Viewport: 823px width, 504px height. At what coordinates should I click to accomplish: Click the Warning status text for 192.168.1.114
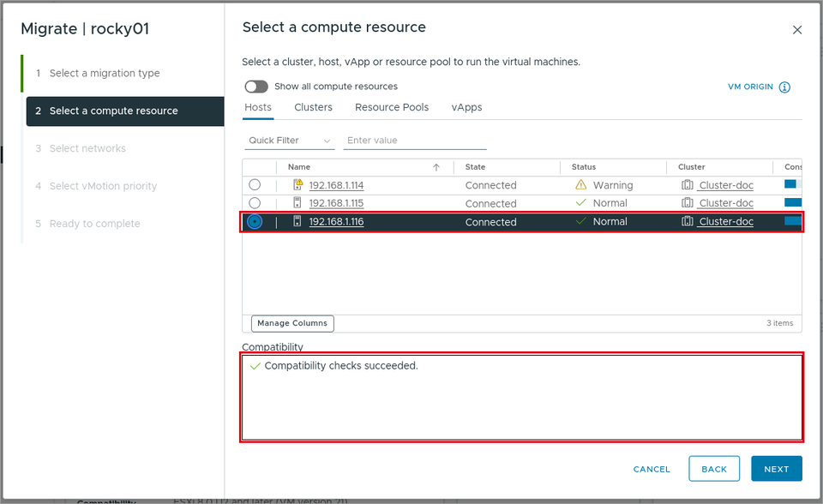(612, 185)
